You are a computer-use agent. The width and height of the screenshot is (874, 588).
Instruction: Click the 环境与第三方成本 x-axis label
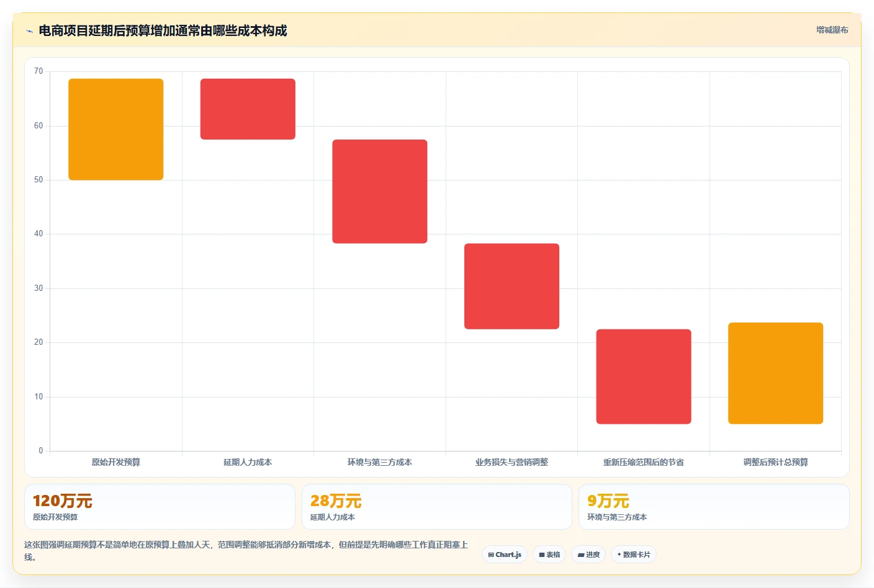[x=380, y=462]
